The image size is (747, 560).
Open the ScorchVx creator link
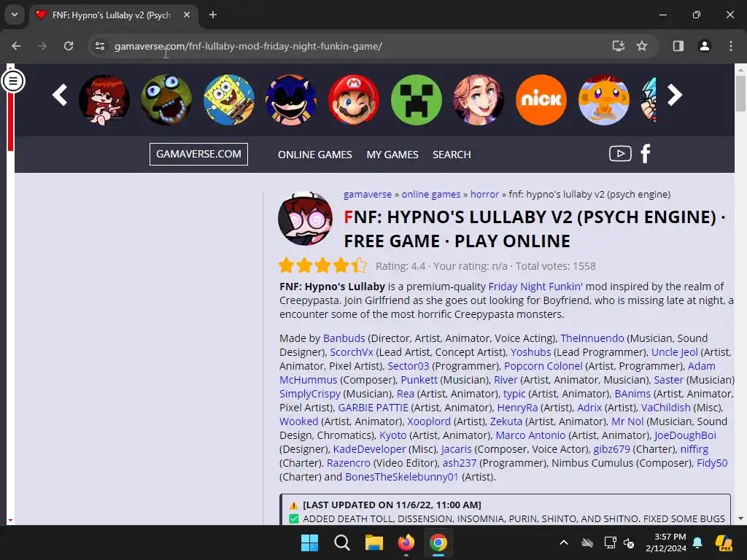click(x=352, y=352)
